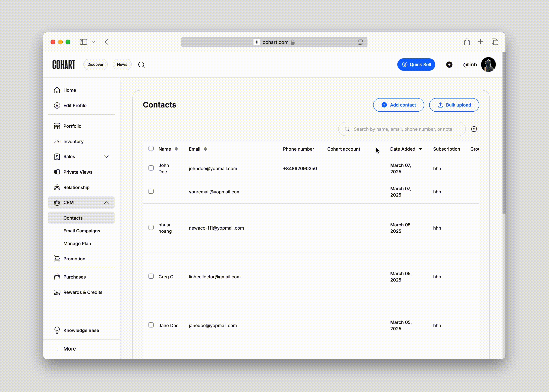
Task: Check the John Doe contact checkbox
Action: coord(151,168)
